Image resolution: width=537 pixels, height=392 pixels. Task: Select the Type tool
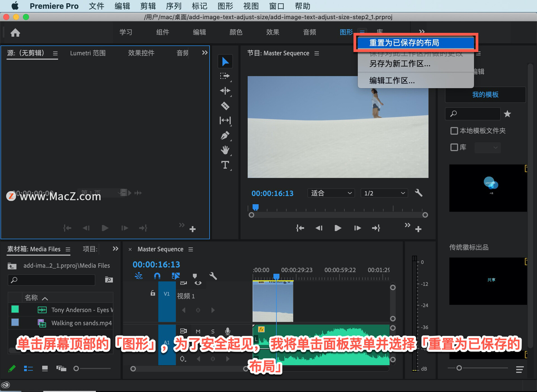pyautogui.click(x=225, y=165)
